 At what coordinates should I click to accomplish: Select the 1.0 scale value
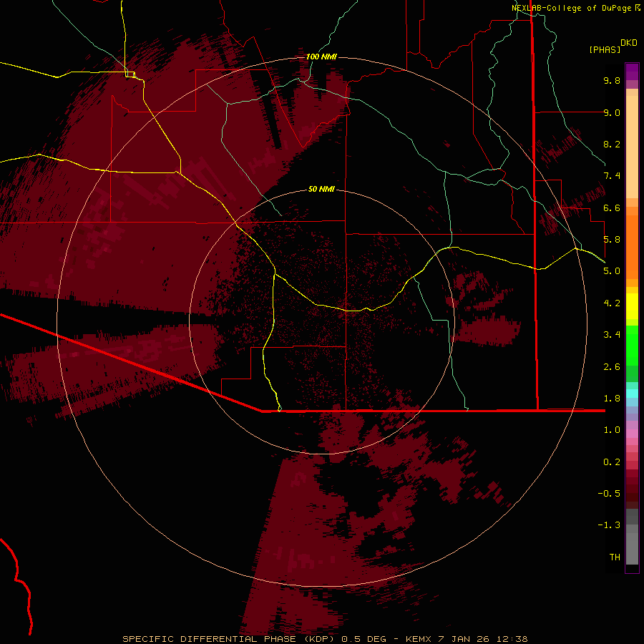click(x=612, y=430)
